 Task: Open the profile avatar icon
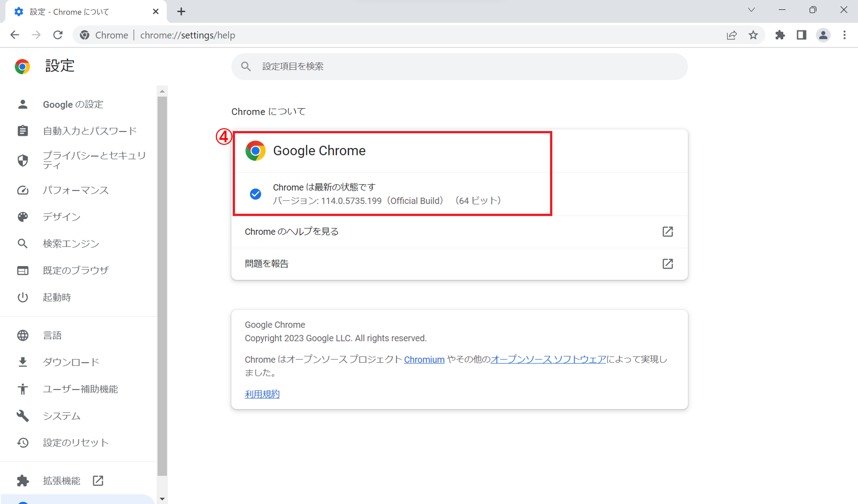(x=823, y=35)
